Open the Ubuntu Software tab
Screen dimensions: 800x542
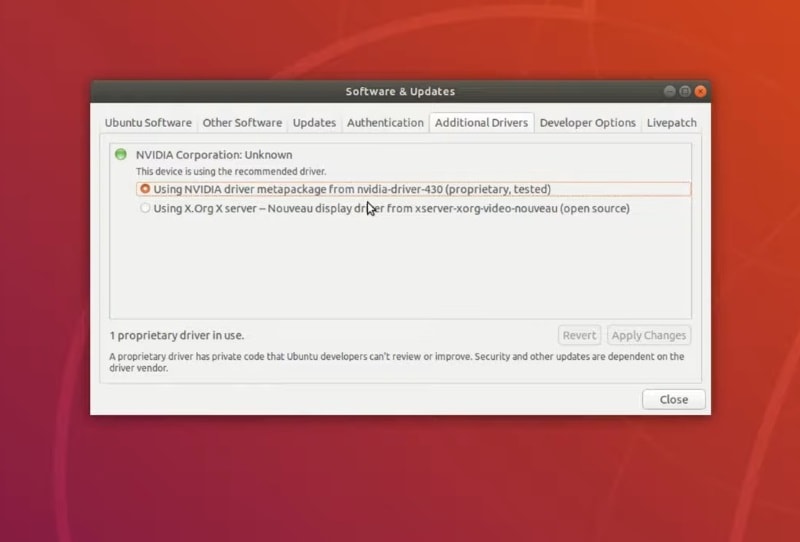148,123
